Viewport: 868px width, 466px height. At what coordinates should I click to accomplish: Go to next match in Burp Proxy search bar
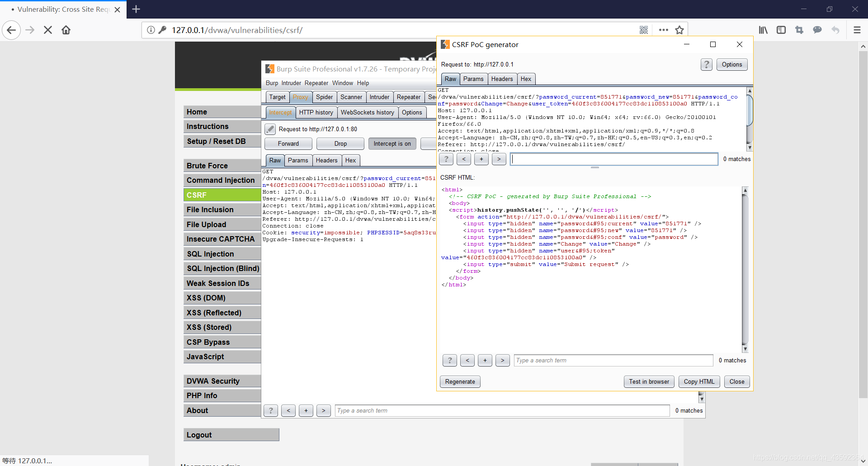click(324, 411)
